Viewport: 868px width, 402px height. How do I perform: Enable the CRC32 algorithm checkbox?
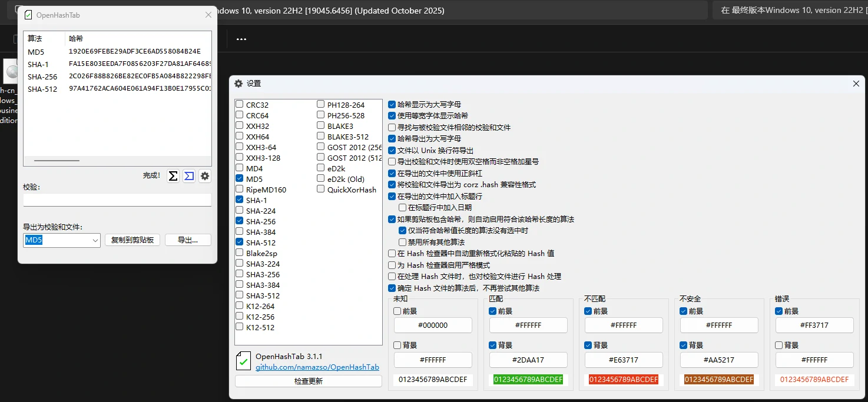(x=240, y=105)
